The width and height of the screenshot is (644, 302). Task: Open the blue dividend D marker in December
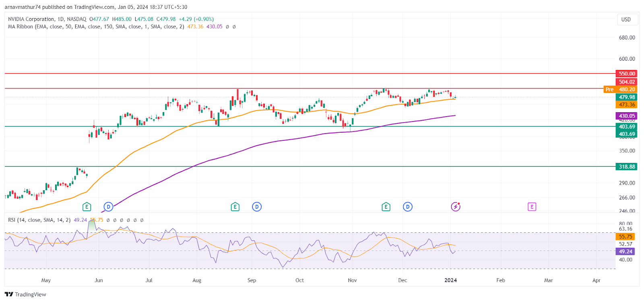408,207
